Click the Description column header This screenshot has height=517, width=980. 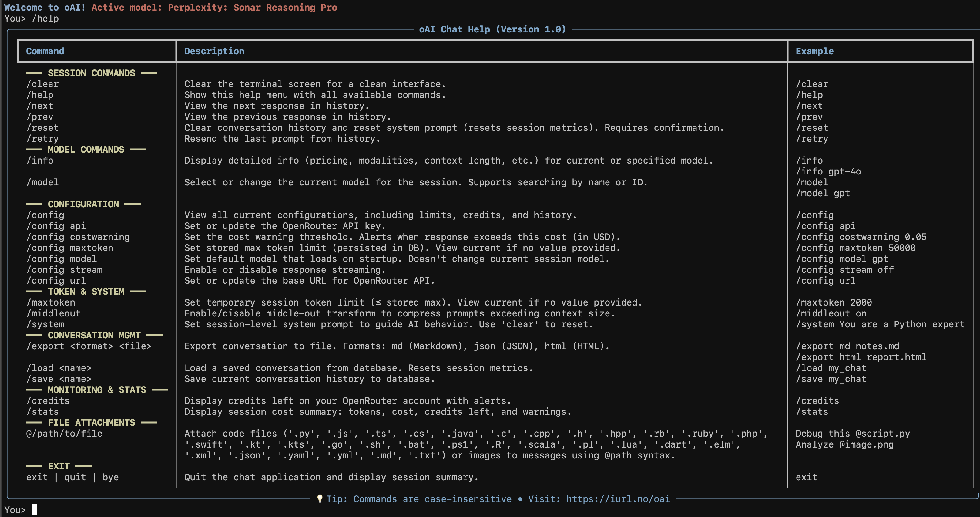(x=214, y=51)
